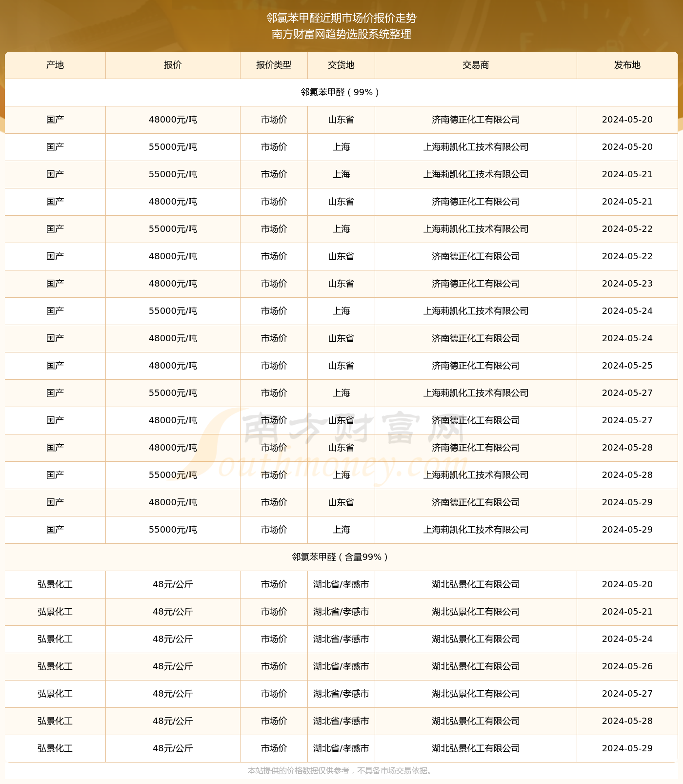Screen dimensions: 683x784
Task: Click 湖北省/孝感市 in the 2024-05-26 row
Action: 341,666
